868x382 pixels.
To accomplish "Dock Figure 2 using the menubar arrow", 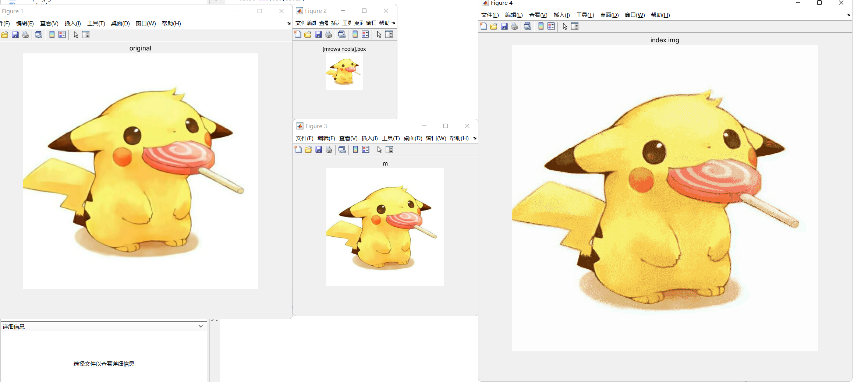I will 393,23.
